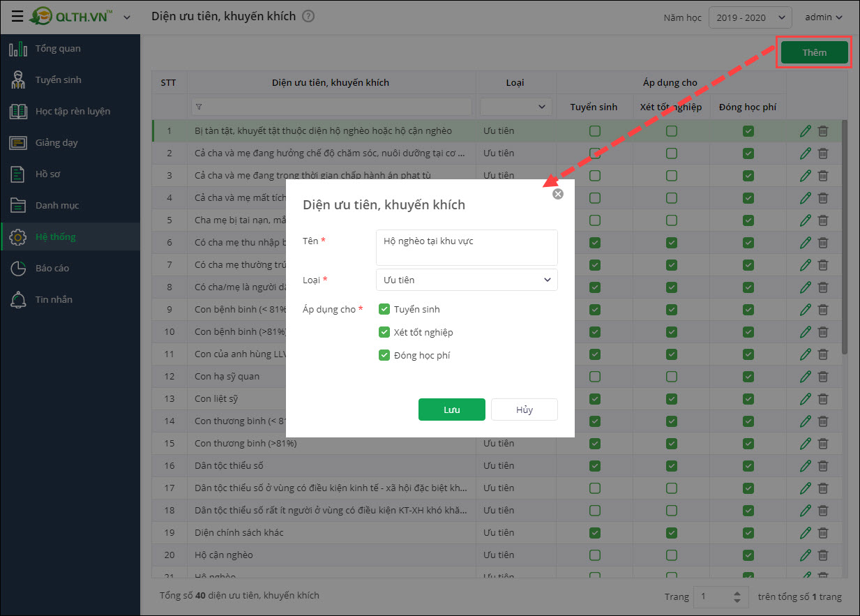
Task: Click the name filter field in table header
Action: 332,107
